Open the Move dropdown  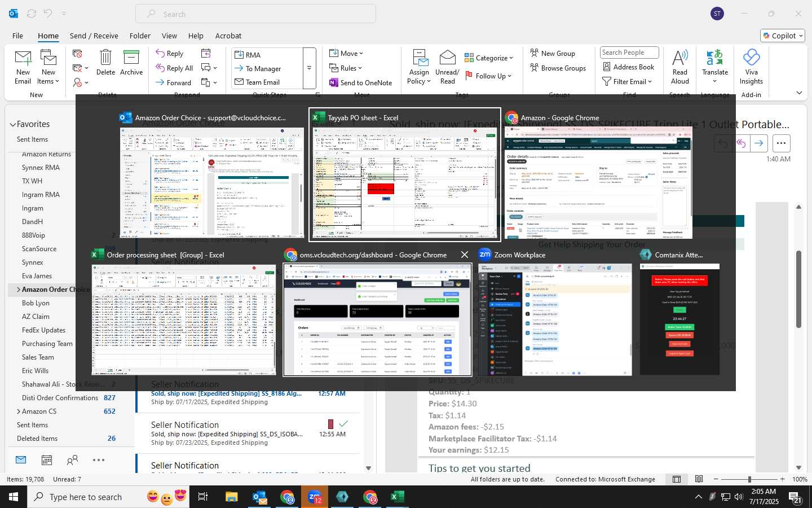pyautogui.click(x=346, y=54)
